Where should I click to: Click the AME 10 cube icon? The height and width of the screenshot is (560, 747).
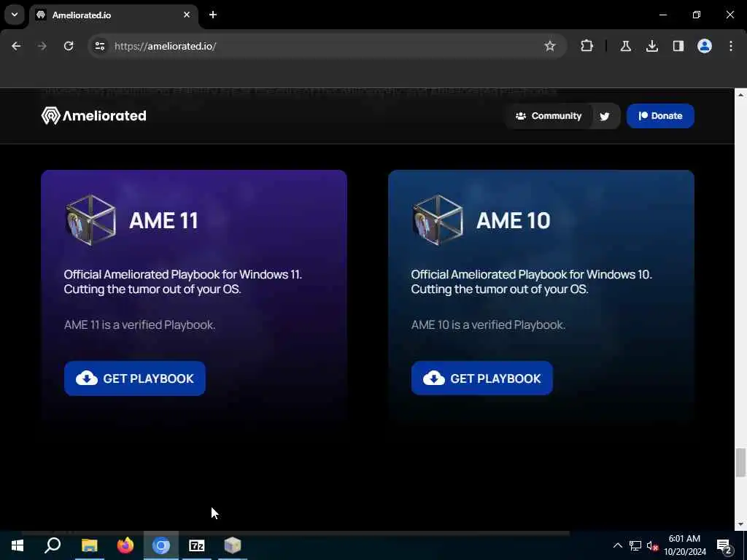click(x=438, y=220)
